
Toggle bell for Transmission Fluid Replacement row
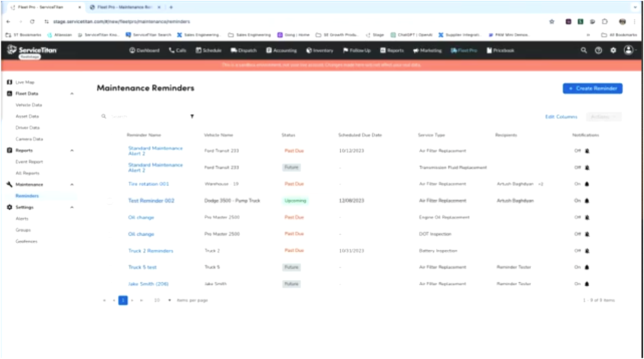tap(587, 168)
